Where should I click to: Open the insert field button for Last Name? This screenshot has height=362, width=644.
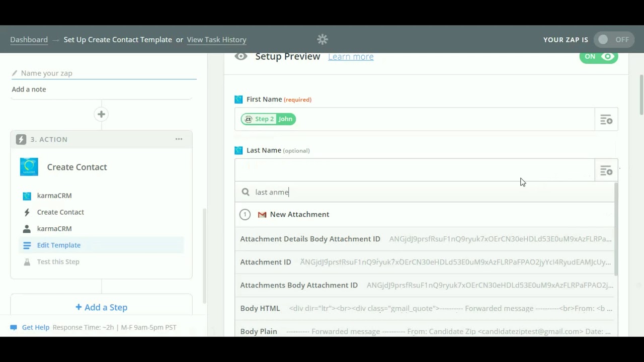(x=606, y=170)
